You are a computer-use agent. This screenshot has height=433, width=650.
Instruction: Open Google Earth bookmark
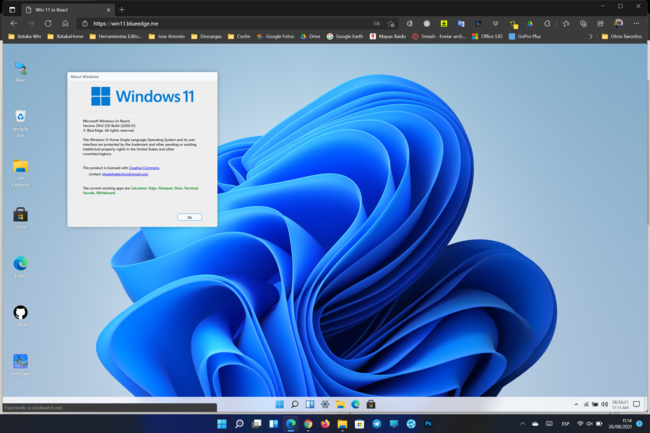[345, 36]
